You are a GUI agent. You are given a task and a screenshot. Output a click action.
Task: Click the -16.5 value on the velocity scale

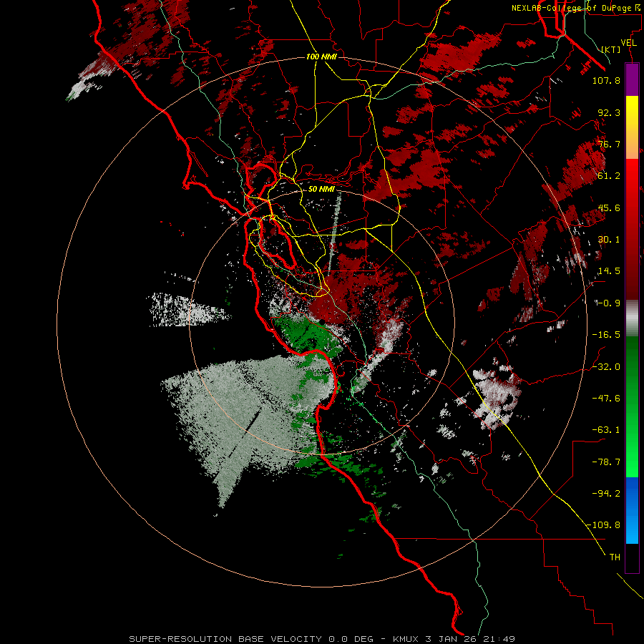pyautogui.click(x=606, y=335)
